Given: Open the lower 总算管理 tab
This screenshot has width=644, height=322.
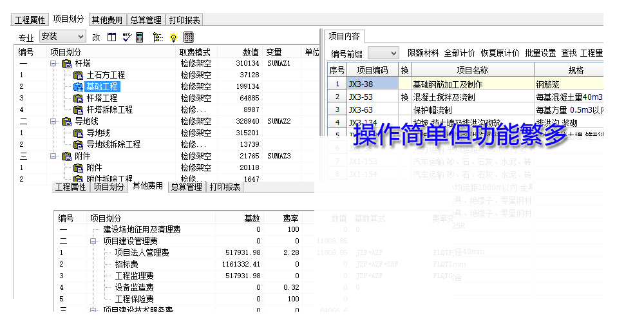Looking at the screenshot, I should pos(187,187).
